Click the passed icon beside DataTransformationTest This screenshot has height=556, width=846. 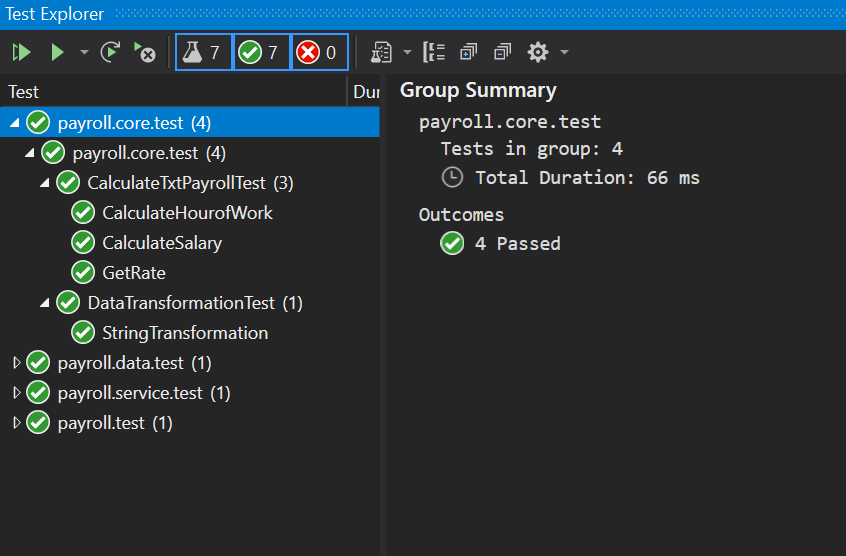tap(68, 303)
